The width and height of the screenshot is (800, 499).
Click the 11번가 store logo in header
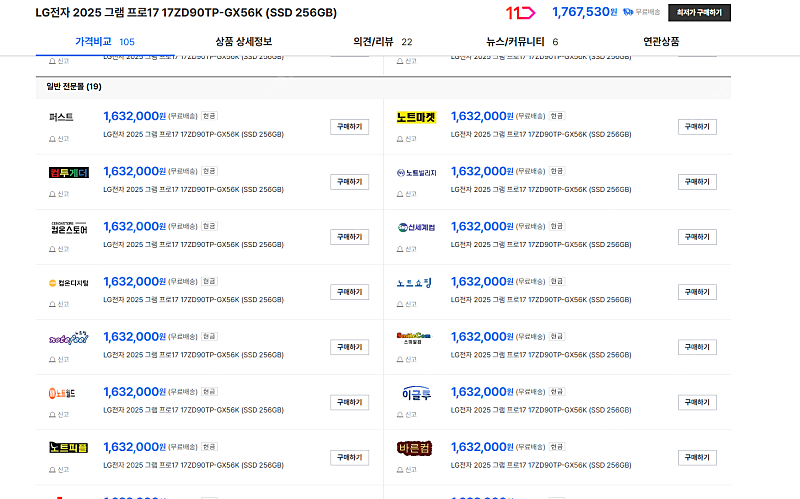[521, 12]
